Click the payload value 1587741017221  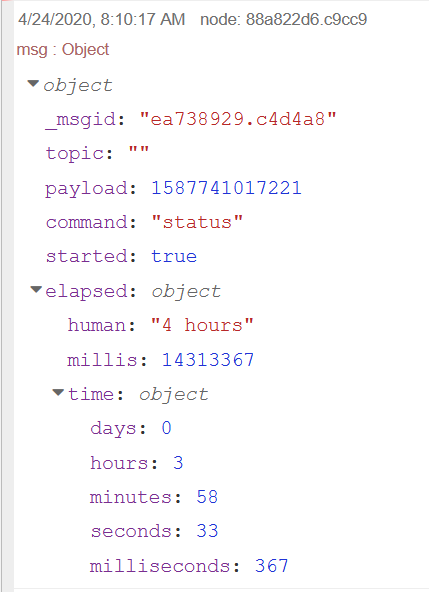pyautogui.click(x=226, y=188)
